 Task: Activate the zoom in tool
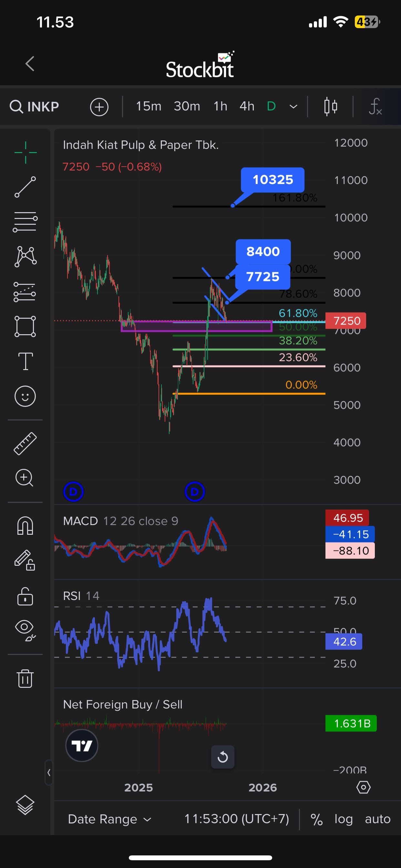[x=25, y=478]
